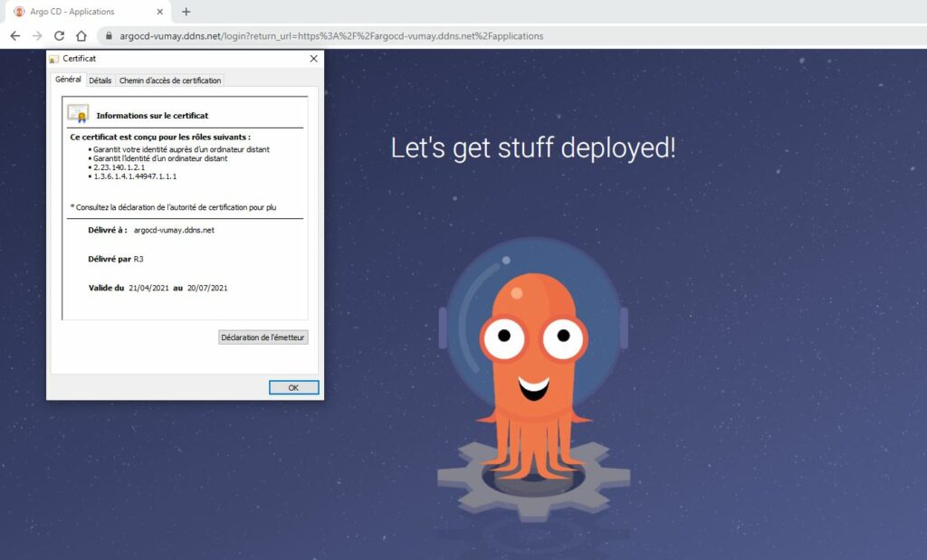Screen dimensions: 927x560
Task: Reload the Argo CD login page
Action: coord(59,36)
